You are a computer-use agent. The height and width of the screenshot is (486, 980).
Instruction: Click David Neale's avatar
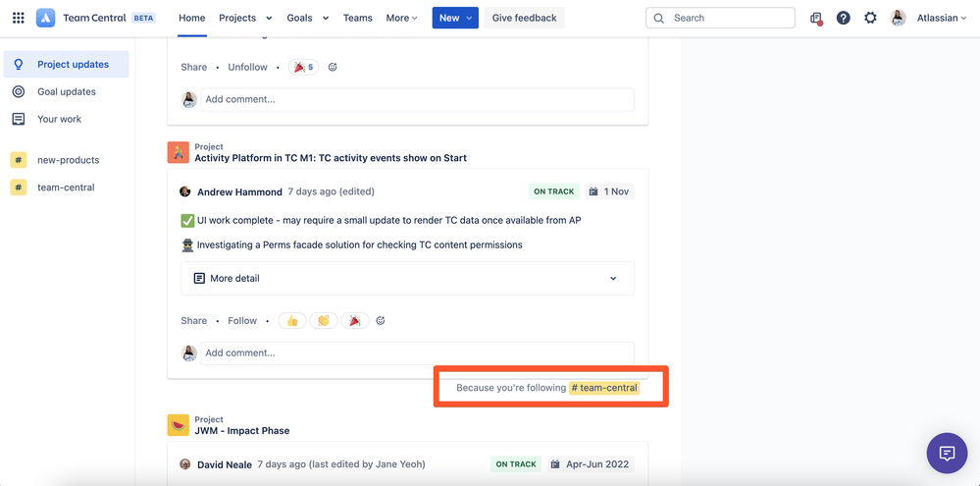pyautogui.click(x=185, y=464)
